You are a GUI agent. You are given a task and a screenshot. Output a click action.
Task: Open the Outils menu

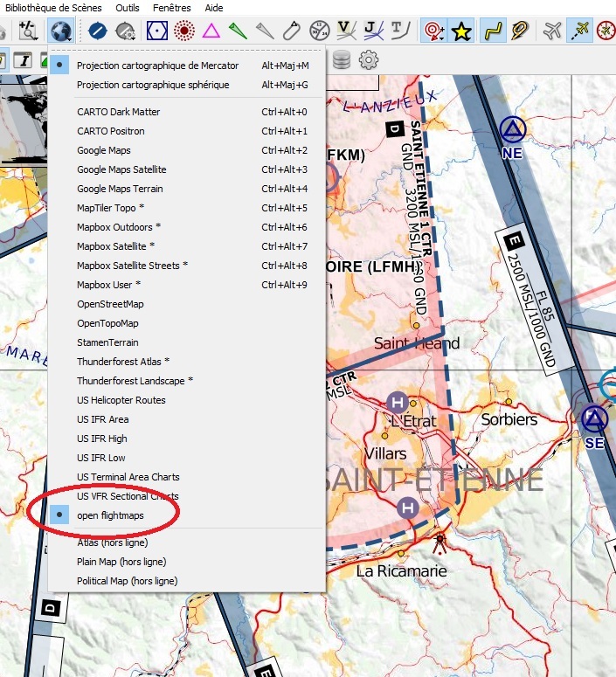tap(128, 8)
